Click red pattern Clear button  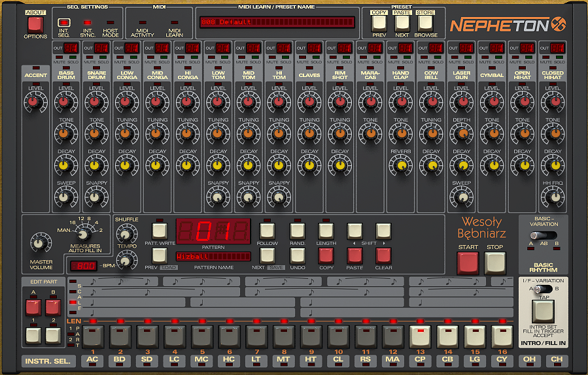click(383, 255)
